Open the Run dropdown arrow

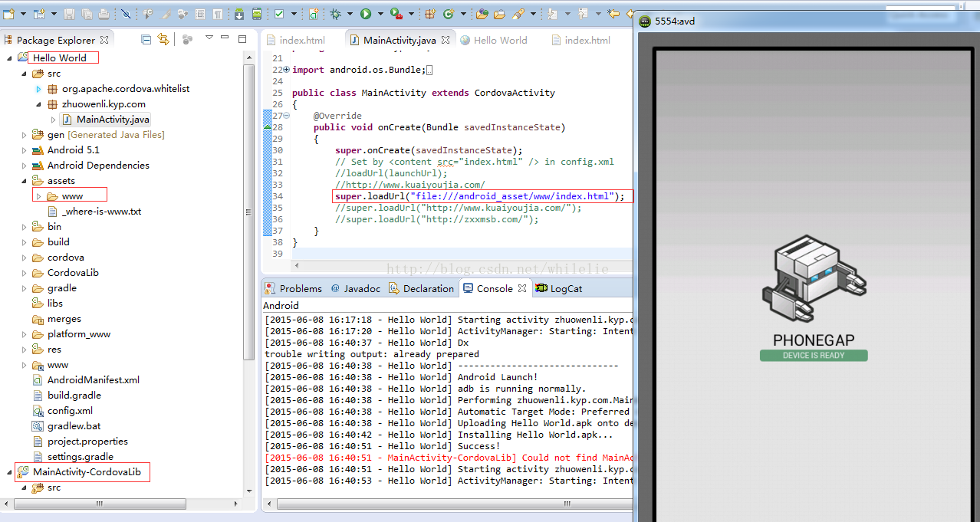click(380, 14)
